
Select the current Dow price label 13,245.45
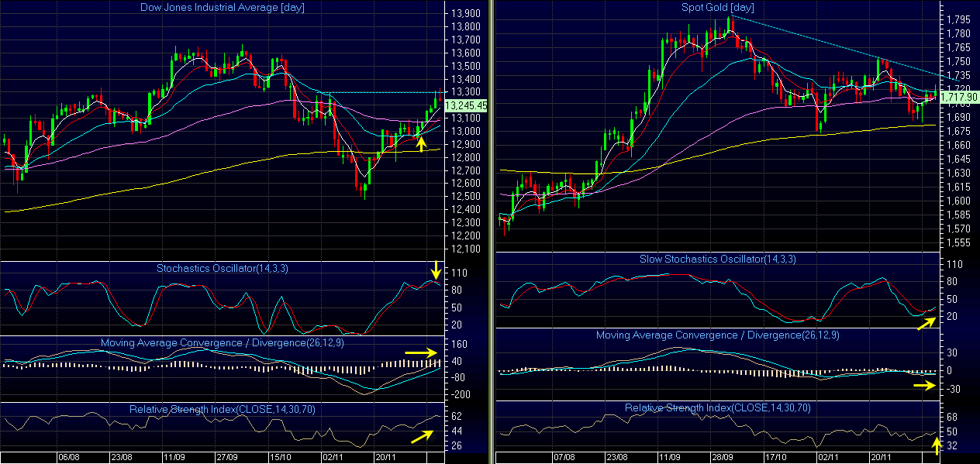pos(468,105)
